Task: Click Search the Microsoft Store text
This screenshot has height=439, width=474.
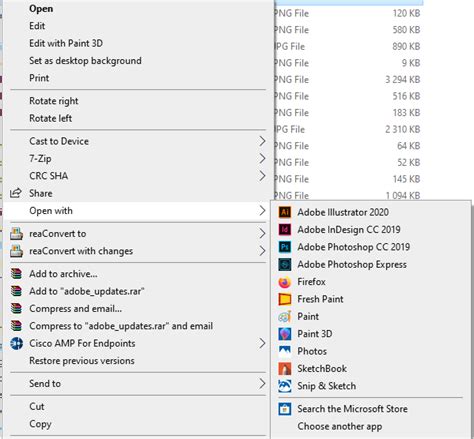Action: (x=352, y=409)
